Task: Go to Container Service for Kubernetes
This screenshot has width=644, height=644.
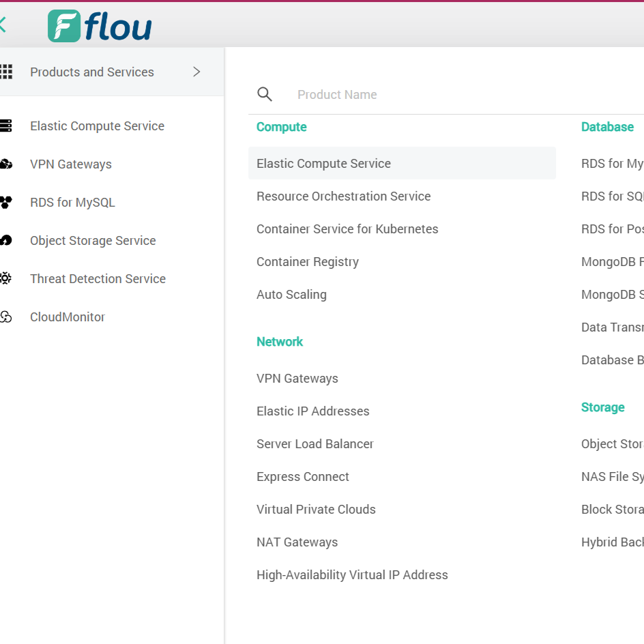Action: [347, 229]
